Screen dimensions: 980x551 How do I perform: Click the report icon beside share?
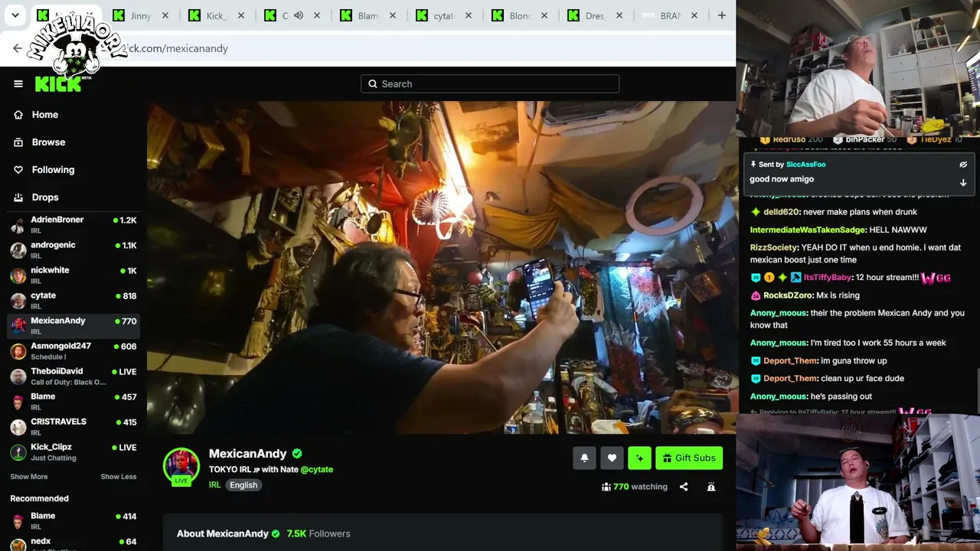click(711, 487)
